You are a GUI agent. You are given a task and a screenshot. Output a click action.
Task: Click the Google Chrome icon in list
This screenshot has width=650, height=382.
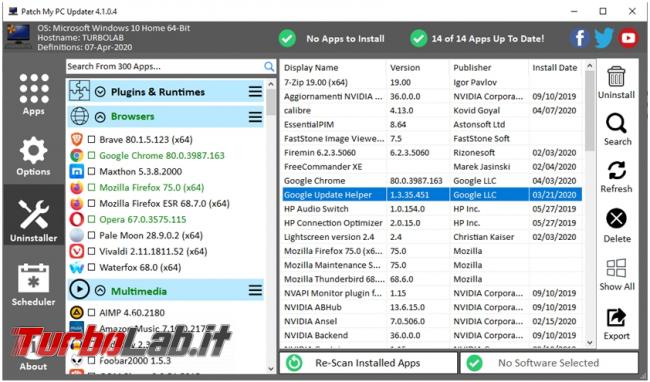pos(77,155)
